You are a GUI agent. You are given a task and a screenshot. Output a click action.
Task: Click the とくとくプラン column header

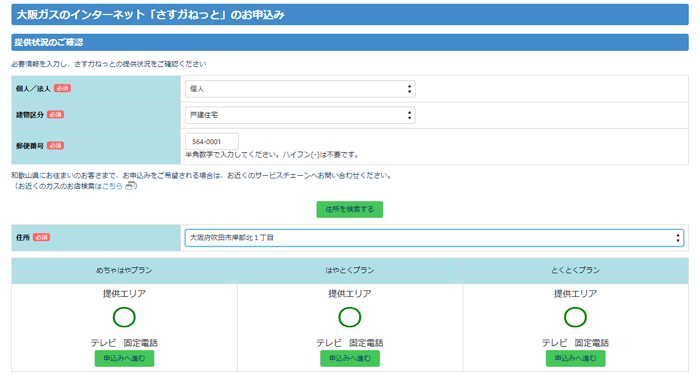575,271
